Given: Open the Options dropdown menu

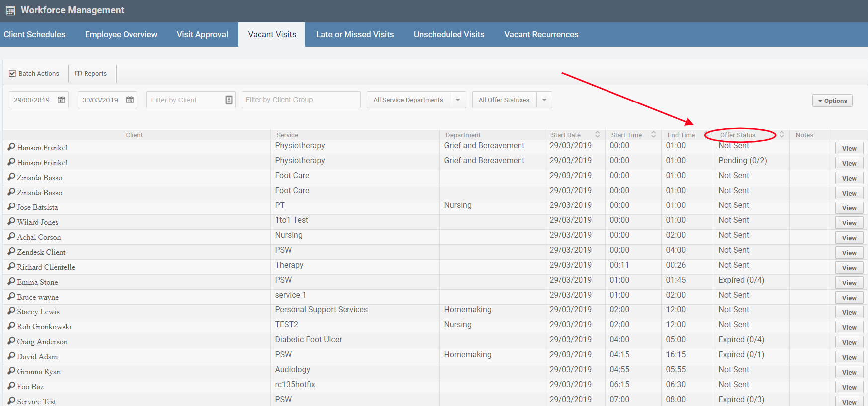Looking at the screenshot, I should click(832, 101).
